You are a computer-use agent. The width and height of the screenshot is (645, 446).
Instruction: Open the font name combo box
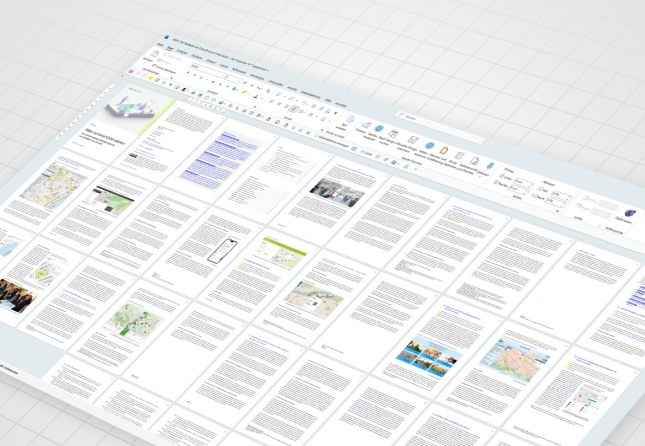(208, 72)
